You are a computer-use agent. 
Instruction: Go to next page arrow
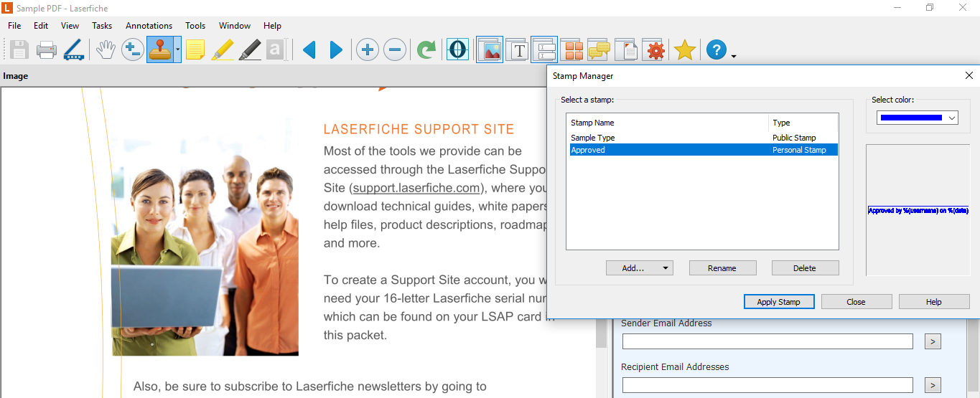(x=335, y=49)
